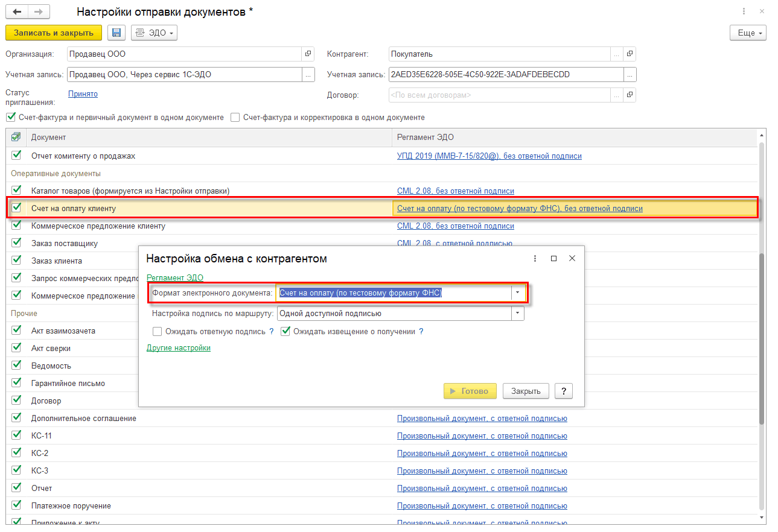Click the save (floppy disk) icon
778x532 pixels.
coord(116,33)
